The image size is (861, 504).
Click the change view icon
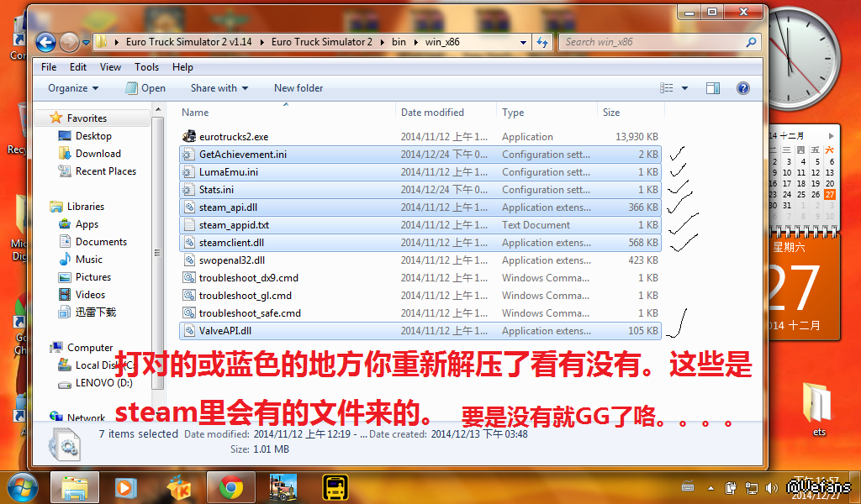point(666,87)
